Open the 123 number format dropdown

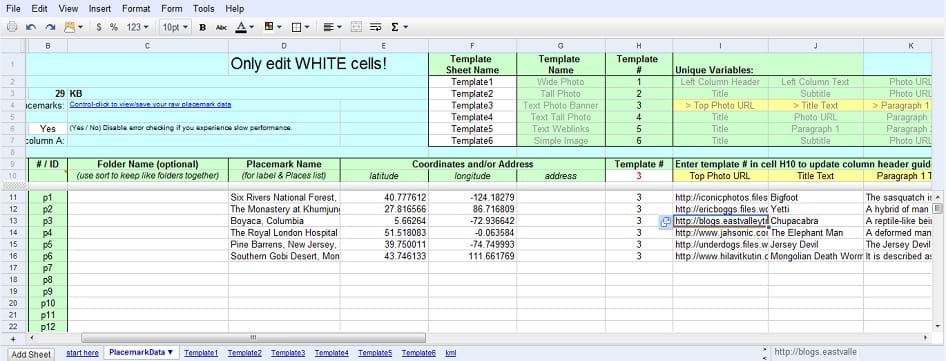[x=137, y=27]
